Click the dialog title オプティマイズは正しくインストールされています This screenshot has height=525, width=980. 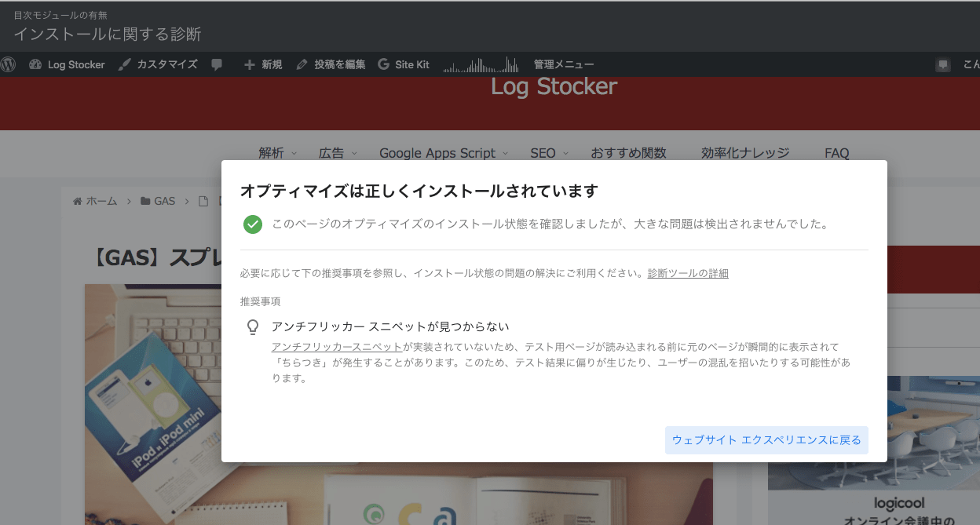coord(419,191)
